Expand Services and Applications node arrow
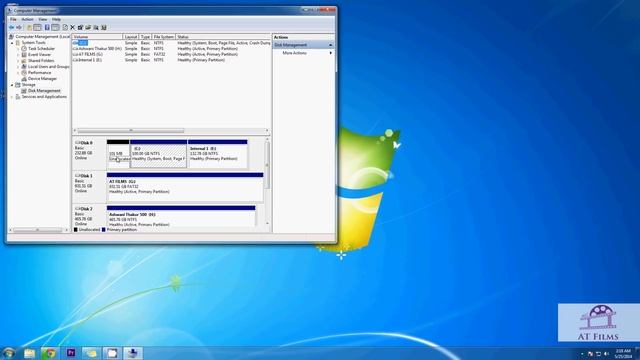Screen dimensions: 640x360 pos(12,97)
